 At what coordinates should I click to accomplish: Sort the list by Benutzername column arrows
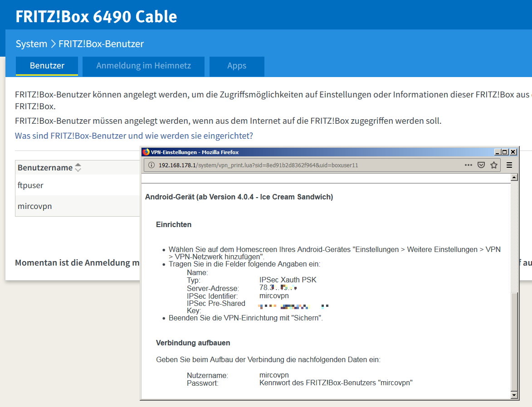(x=78, y=168)
